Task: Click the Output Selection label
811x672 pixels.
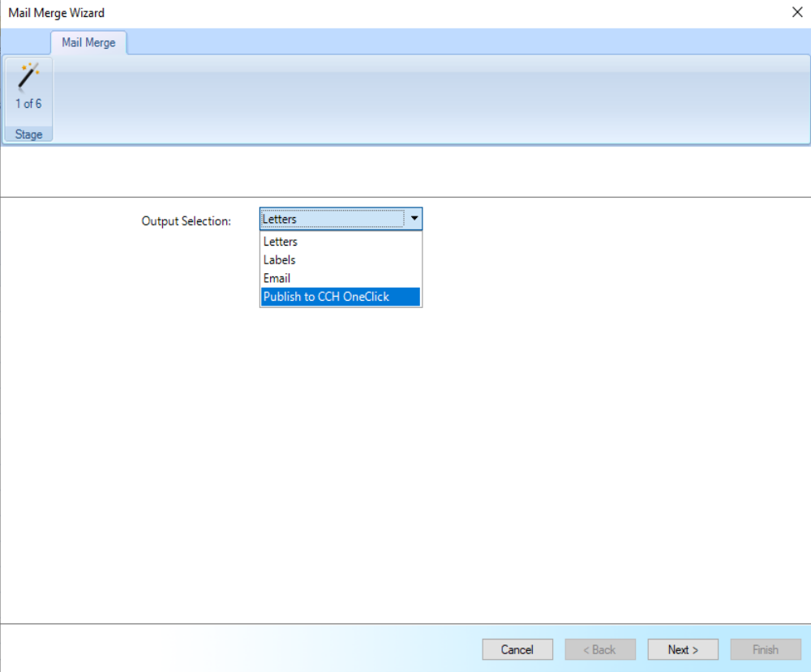Action: tap(187, 221)
